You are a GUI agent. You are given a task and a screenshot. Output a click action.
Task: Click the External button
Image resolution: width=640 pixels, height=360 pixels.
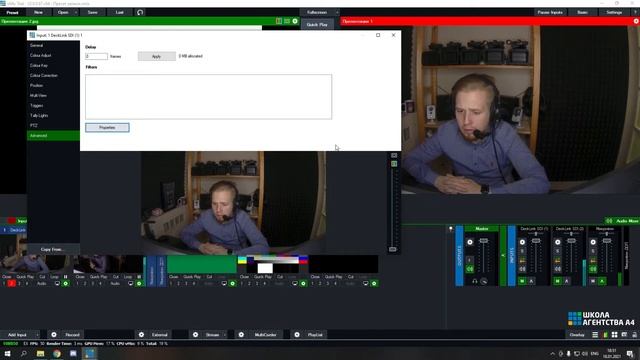[160, 335]
